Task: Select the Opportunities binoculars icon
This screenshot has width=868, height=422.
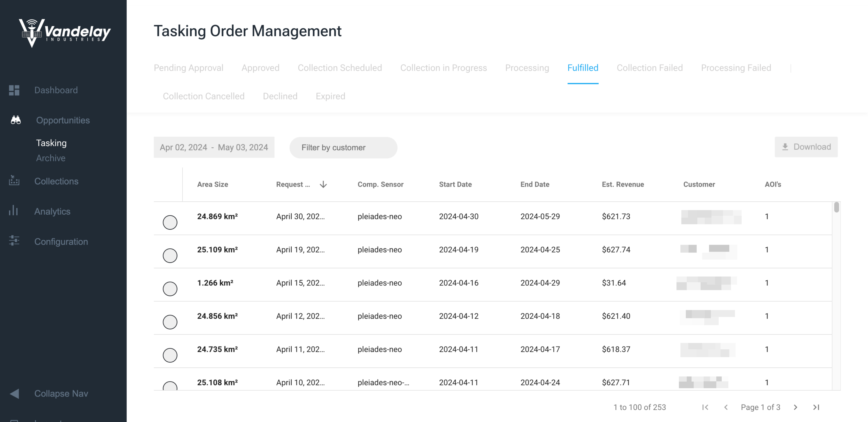Action: (15, 120)
